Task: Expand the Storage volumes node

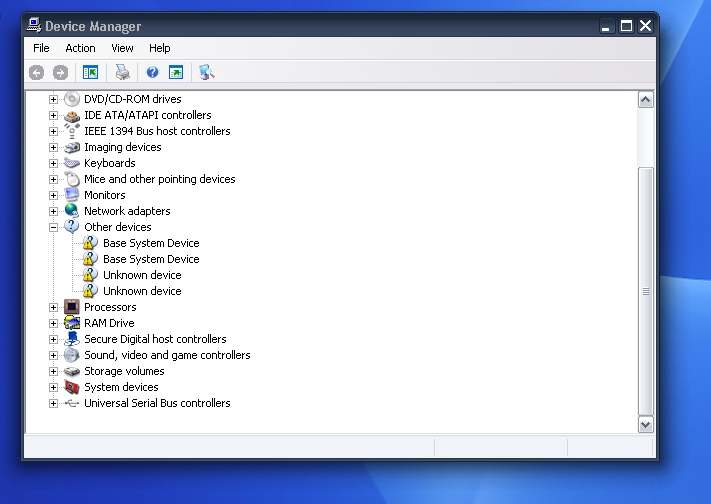Action: tap(53, 372)
